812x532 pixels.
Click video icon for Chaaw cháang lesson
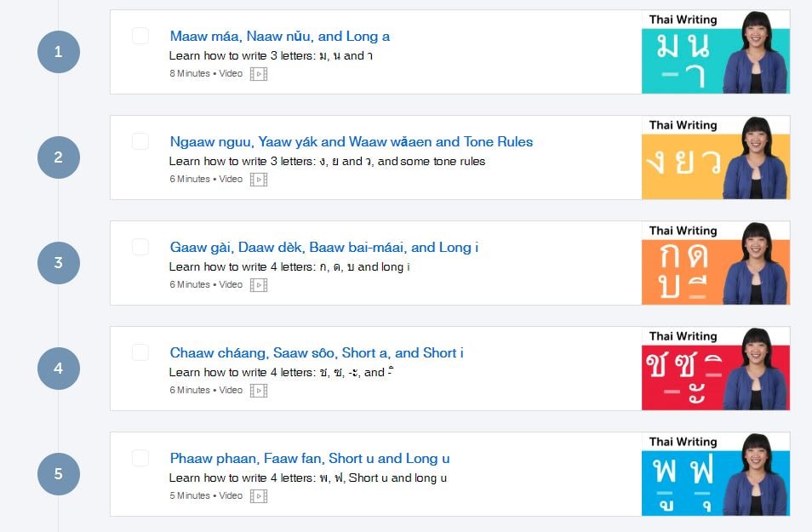[259, 391]
